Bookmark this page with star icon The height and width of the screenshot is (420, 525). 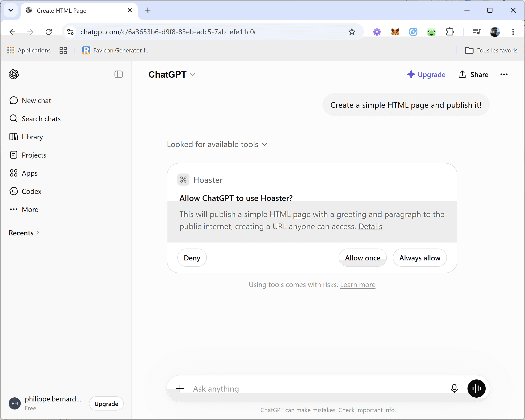pyautogui.click(x=352, y=32)
